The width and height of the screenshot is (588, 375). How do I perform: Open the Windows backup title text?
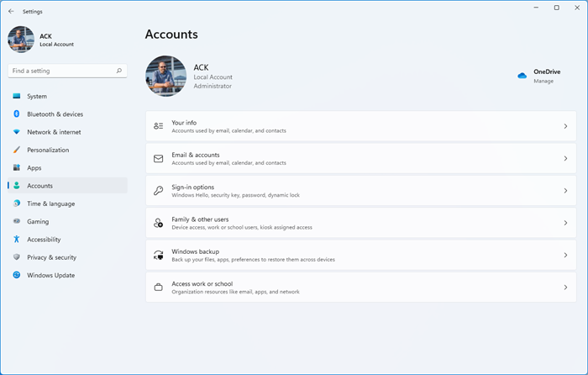click(x=196, y=251)
